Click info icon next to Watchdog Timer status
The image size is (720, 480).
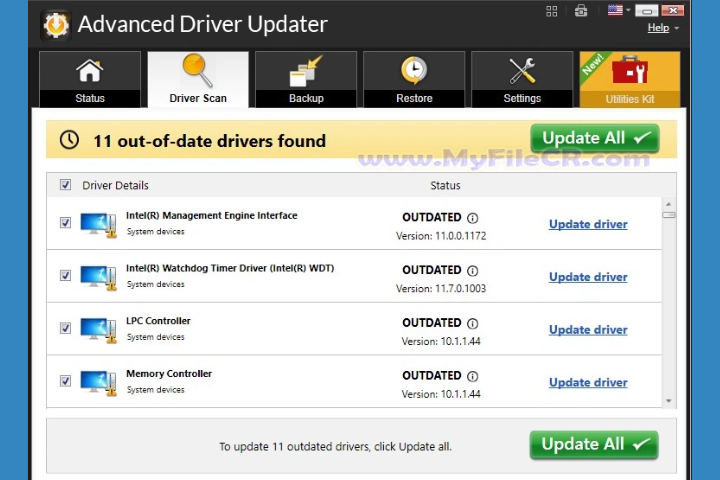coord(472,271)
